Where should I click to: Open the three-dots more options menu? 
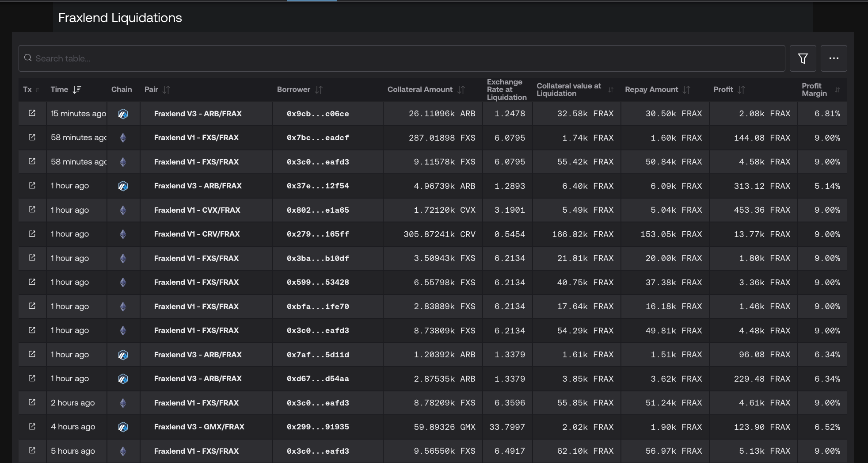pos(834,58)
